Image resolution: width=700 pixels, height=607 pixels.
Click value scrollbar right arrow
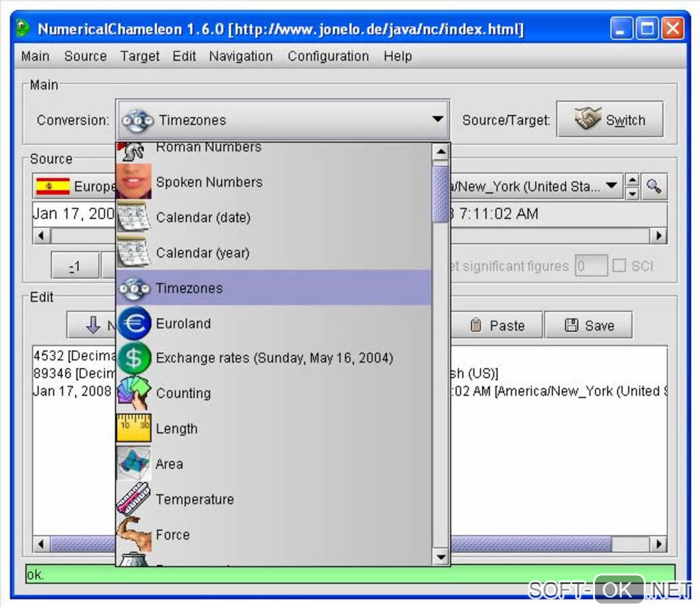(x=659, y=235)
